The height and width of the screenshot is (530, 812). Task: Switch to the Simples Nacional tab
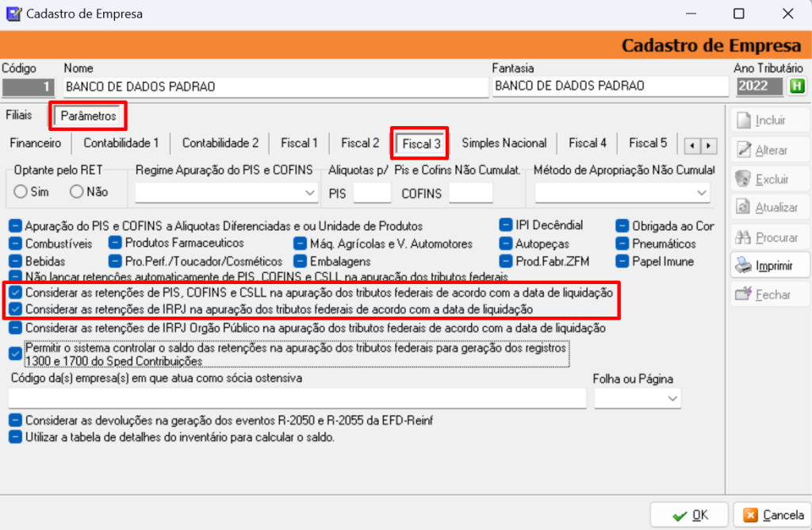pyautogui.click(x=504, y=144)
